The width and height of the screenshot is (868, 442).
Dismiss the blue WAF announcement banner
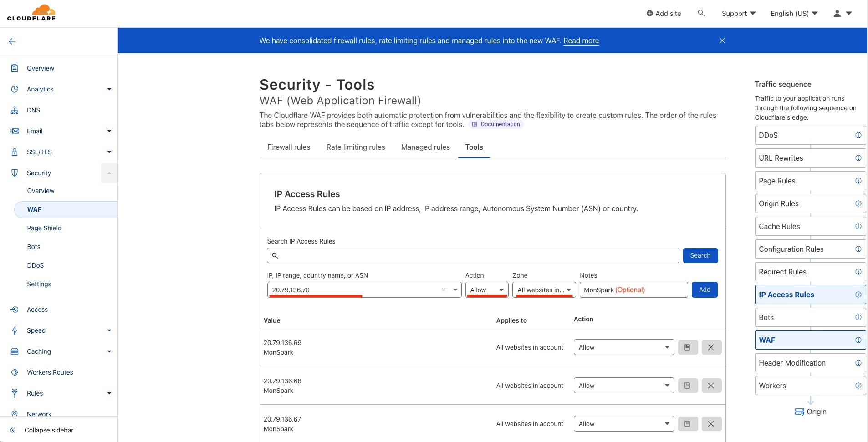[x=722, y=41]
